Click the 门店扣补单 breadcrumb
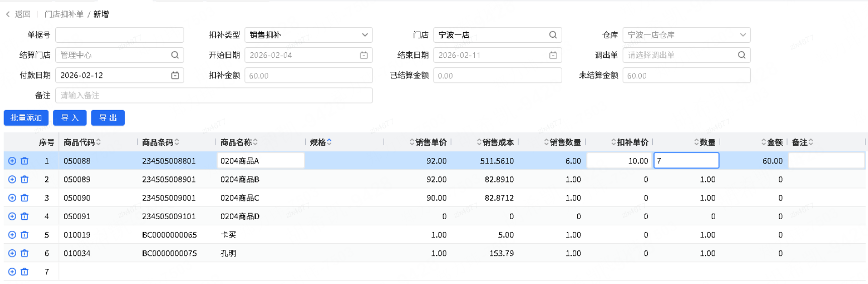Viewport: 868px width, 284px height. 64,14
